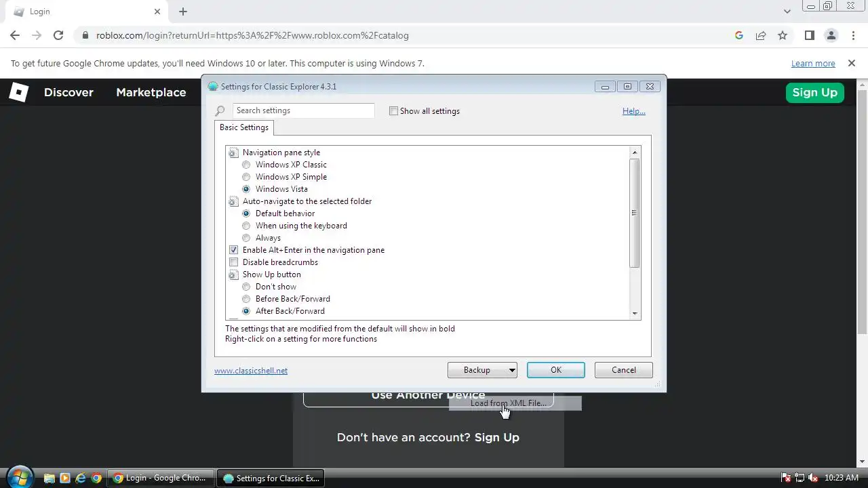This screenshot has height=488, width=868.
Task: Click the network tray icon
Action: click(800, 478)
